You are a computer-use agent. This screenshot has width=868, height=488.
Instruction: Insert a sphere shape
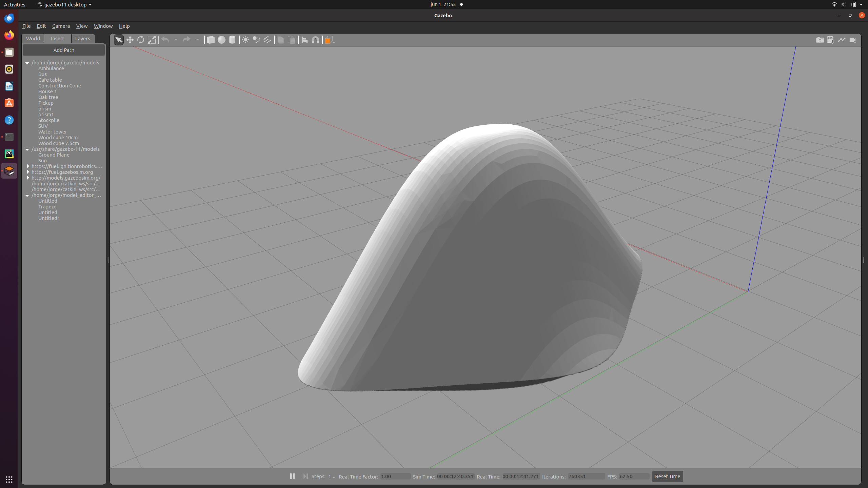tap(221, 40)
